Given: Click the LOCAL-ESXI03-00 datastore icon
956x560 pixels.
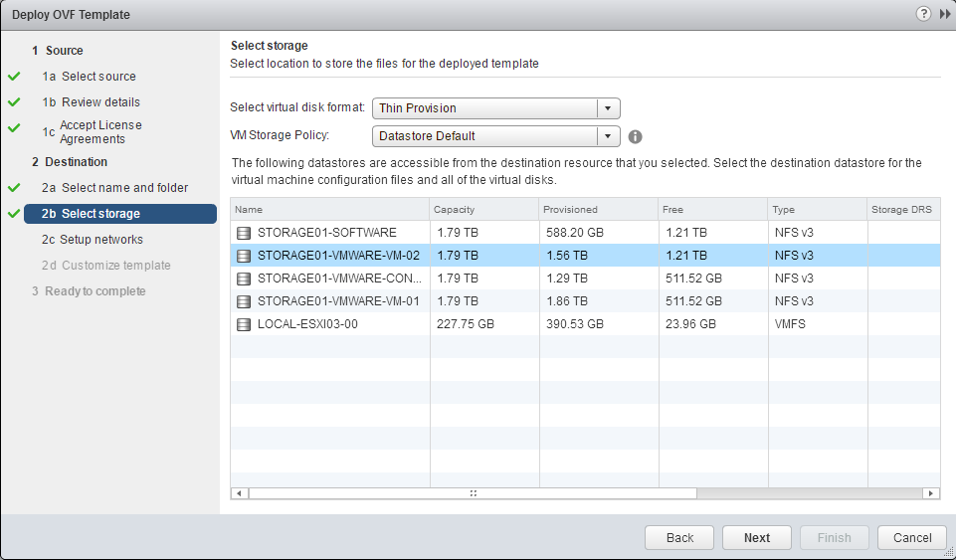Looking at the screenshot, I should (x=244, y=324).
